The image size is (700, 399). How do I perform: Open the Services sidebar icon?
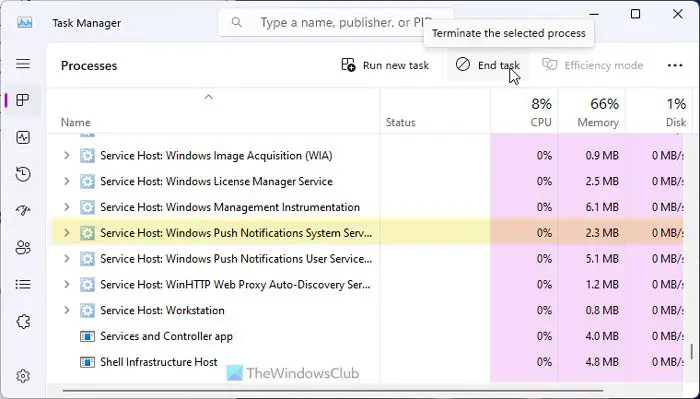23,321
